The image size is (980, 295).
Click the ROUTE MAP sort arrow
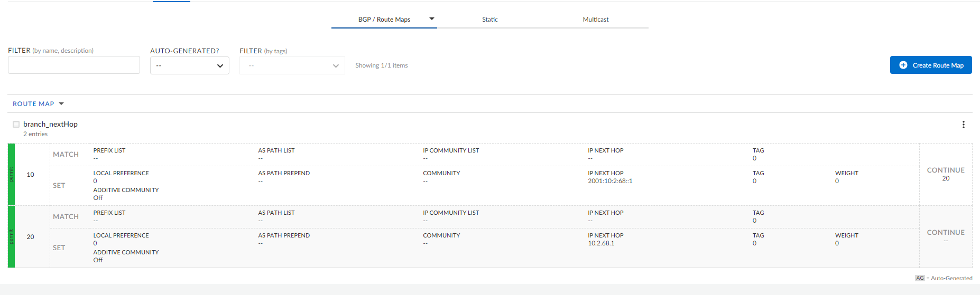(61, 104)
